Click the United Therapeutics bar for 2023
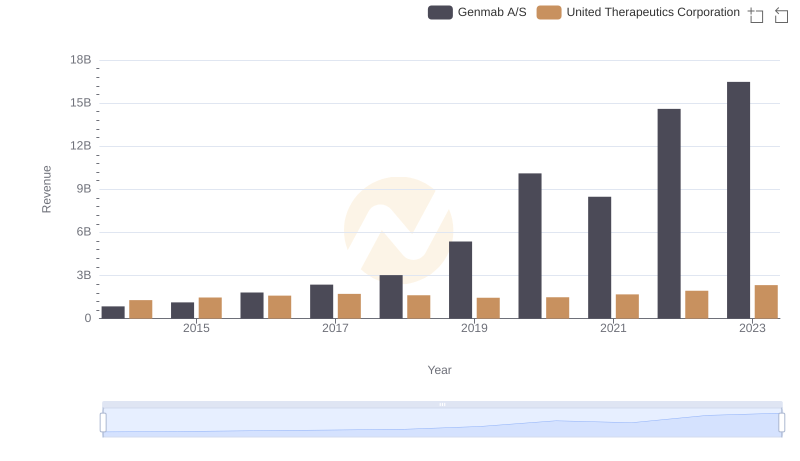Screen dimensions: 800x461 766,302
